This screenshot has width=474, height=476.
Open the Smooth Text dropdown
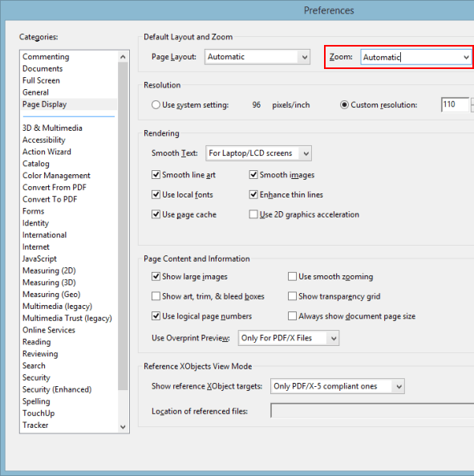258,153
